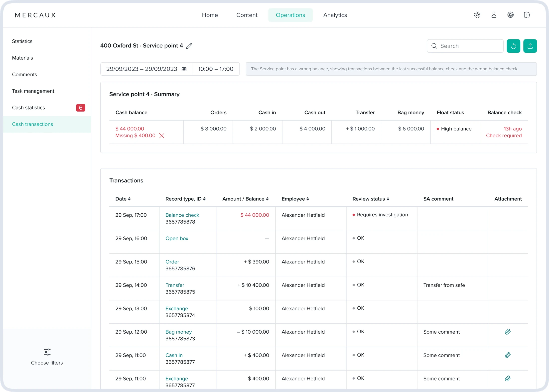Switch to the Analytics tab
The image size is (549, 392).
coord(335,15)
